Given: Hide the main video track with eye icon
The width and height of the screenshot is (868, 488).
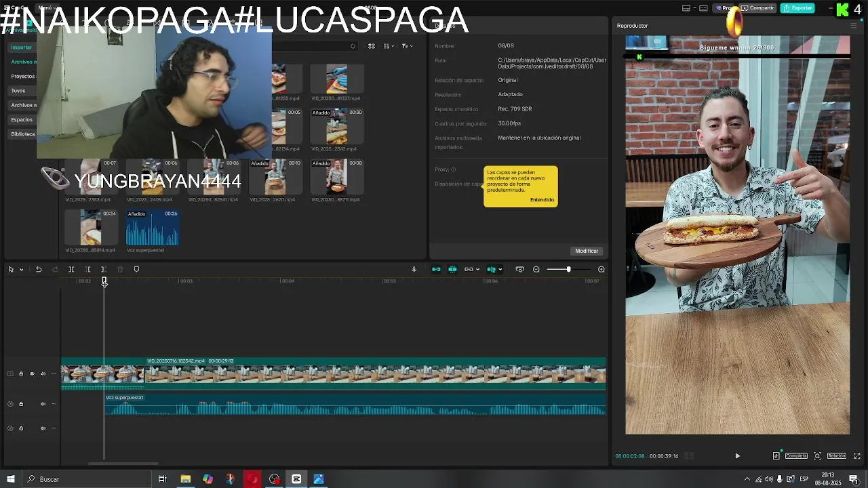Looking at the screenshot, I should coord(31,373).
